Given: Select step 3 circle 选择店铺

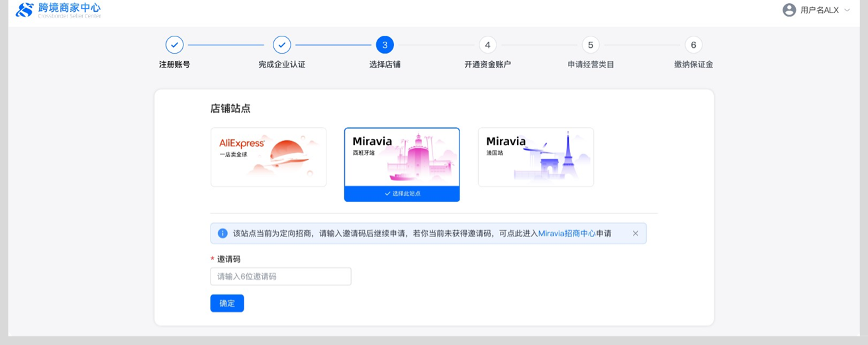Looking at the screenshot, I should pyautogui.click(x=385, y=44).
